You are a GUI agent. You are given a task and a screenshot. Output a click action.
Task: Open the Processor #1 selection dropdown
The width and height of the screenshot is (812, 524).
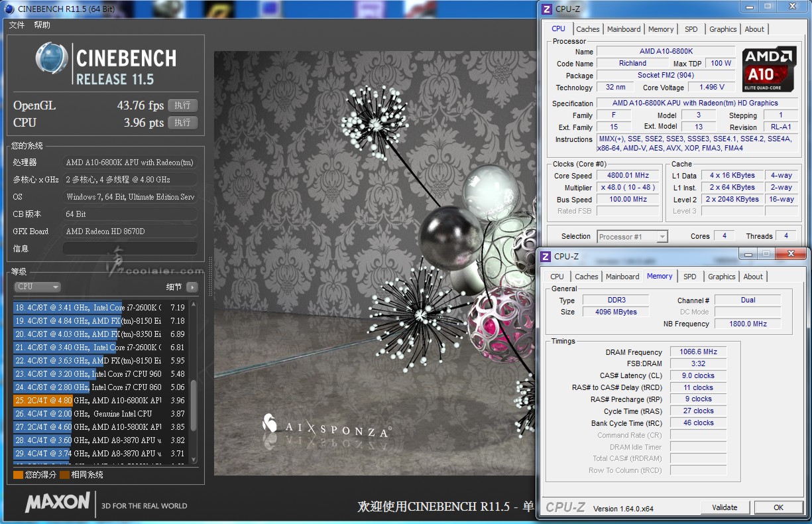[x=632, y=237]
